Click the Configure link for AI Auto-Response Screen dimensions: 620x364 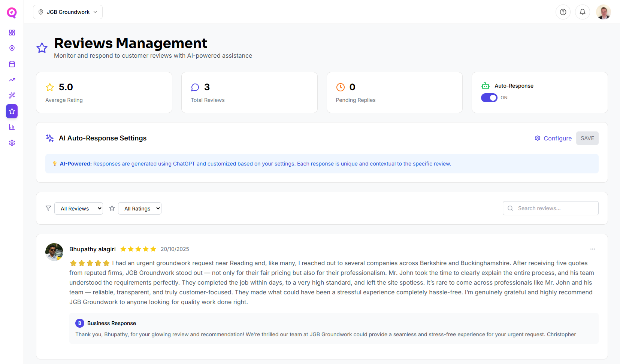[557, 138]
